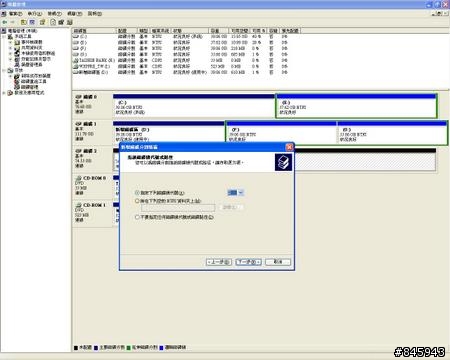Image resolution: width=450 pixels, height=360 pixels.
Task: Click the last icon in the toolbar
Action: tap(70, 22)
